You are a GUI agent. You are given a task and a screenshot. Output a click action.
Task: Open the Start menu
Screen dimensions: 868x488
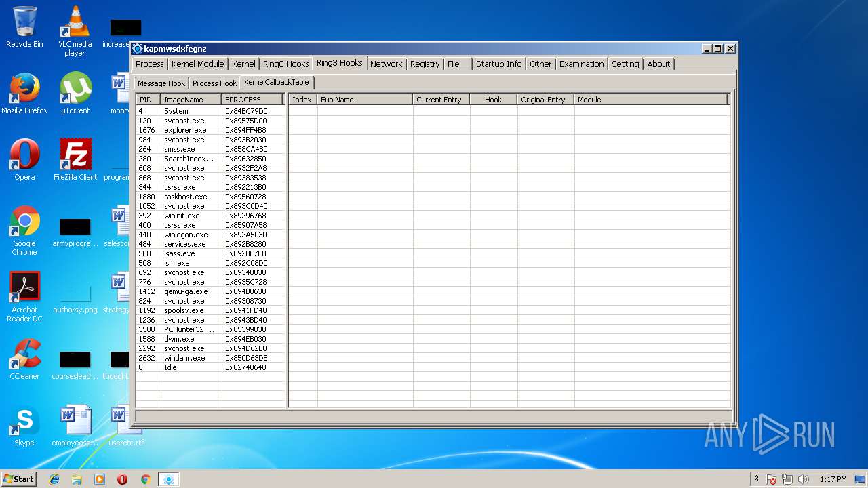(19, 479)
